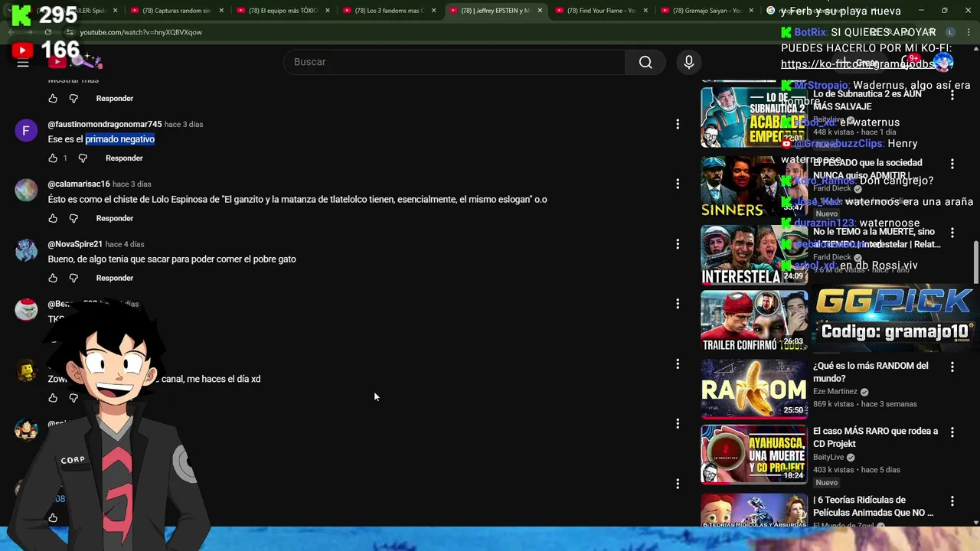
Task: Open faustinomondragonomar745's channel avatar
Action: (26, 130)
